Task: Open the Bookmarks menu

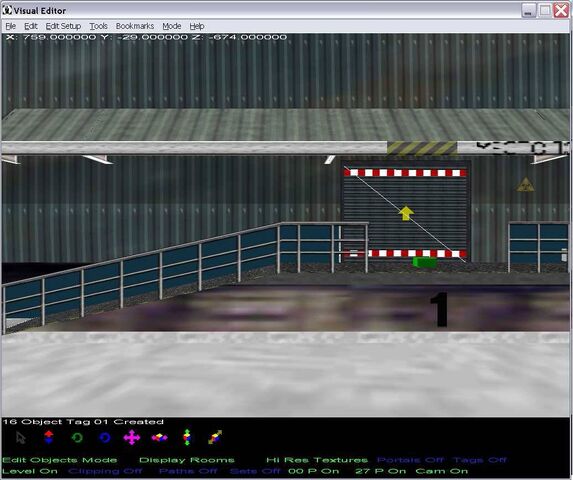Action: [x=135, y=26]
